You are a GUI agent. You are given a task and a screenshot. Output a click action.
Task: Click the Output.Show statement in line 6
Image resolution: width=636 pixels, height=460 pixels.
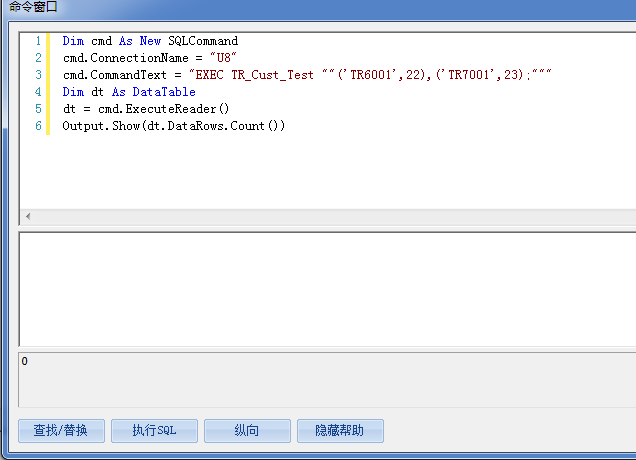[173, 126]
